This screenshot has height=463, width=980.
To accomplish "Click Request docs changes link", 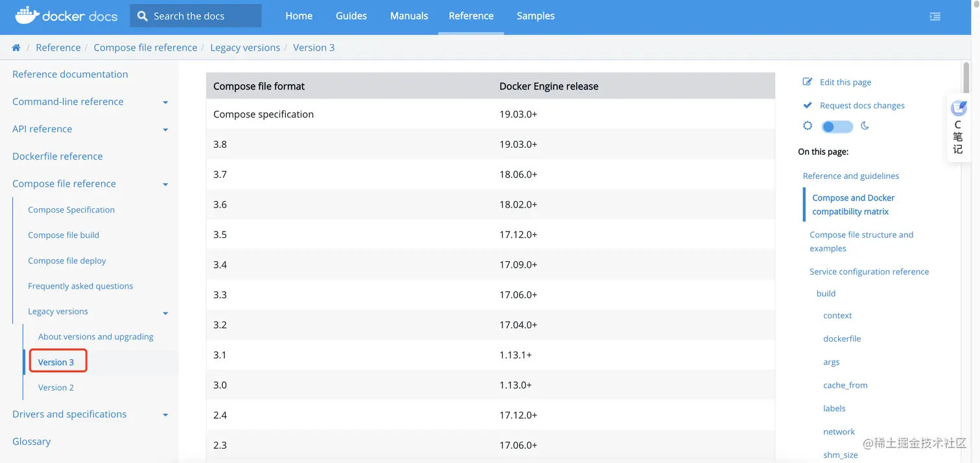I will coord(862,105).
